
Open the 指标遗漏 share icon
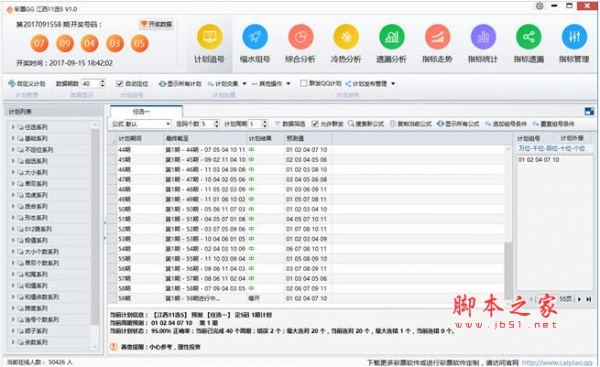(528, 37)
